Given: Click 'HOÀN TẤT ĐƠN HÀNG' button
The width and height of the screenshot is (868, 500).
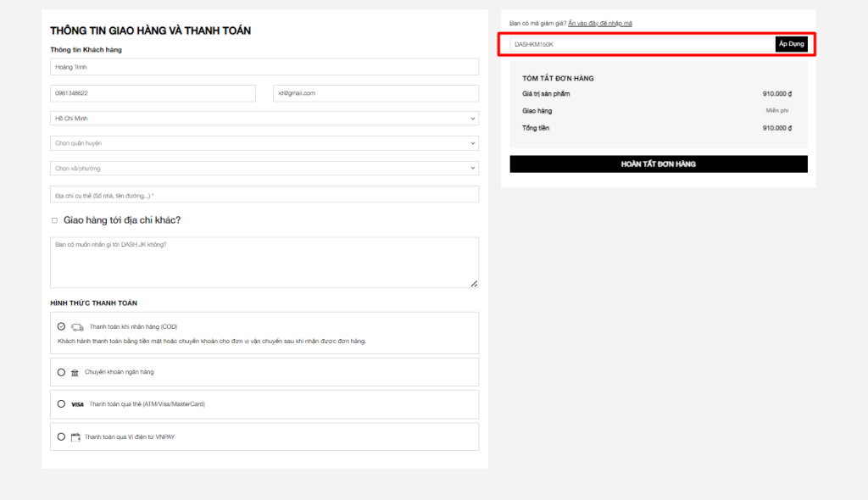Looking at the screenshot, I should [658, 164].
